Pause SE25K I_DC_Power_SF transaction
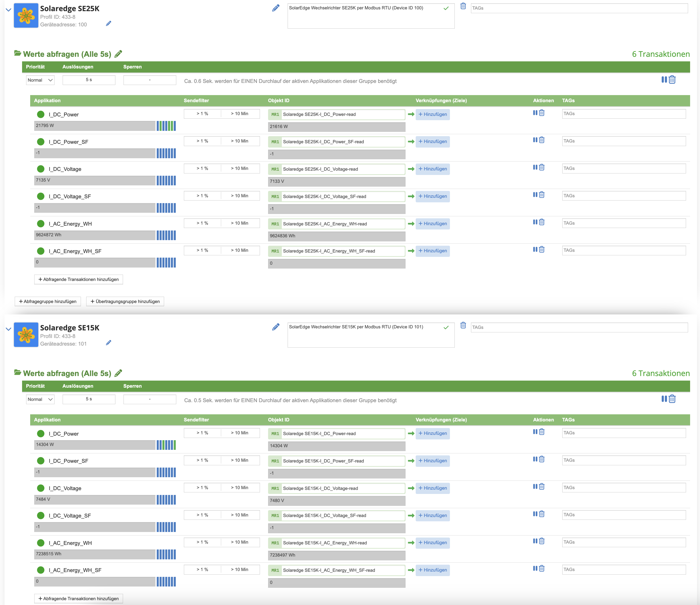Image resolution: width=700 pixels, height=605 pixels. pyautogui.click(x=535, y=140)
